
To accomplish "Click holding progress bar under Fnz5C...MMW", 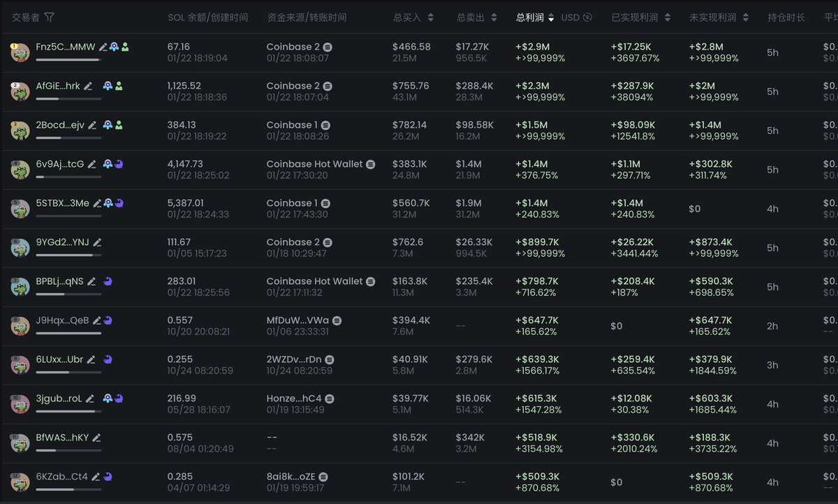I will click(x=68, y=59).
